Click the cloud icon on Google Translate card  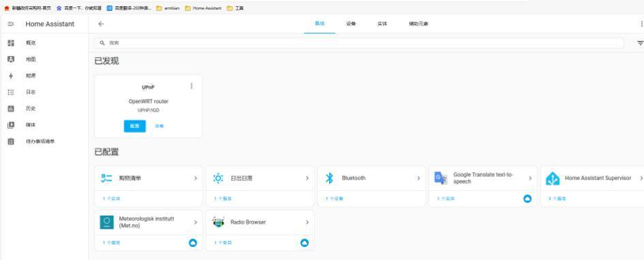point(527,199)
